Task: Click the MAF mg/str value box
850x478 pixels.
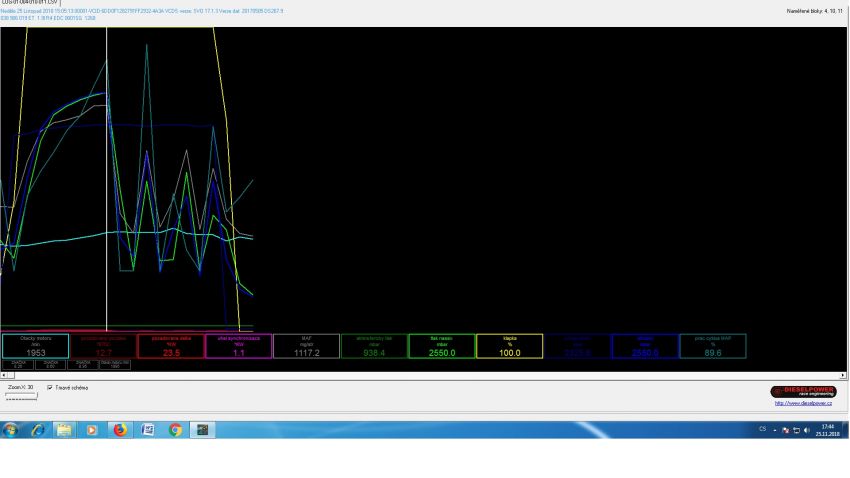Action: pos(306,346)
